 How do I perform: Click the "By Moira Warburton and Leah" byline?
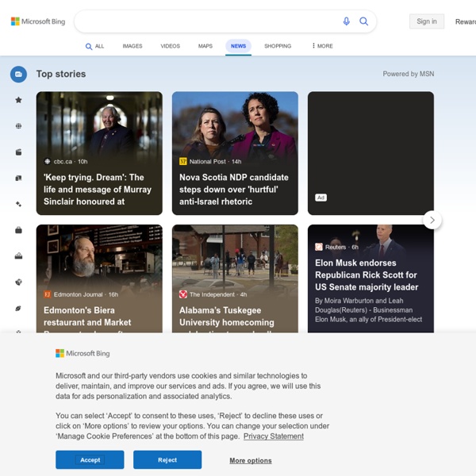[x=359, y=301]
